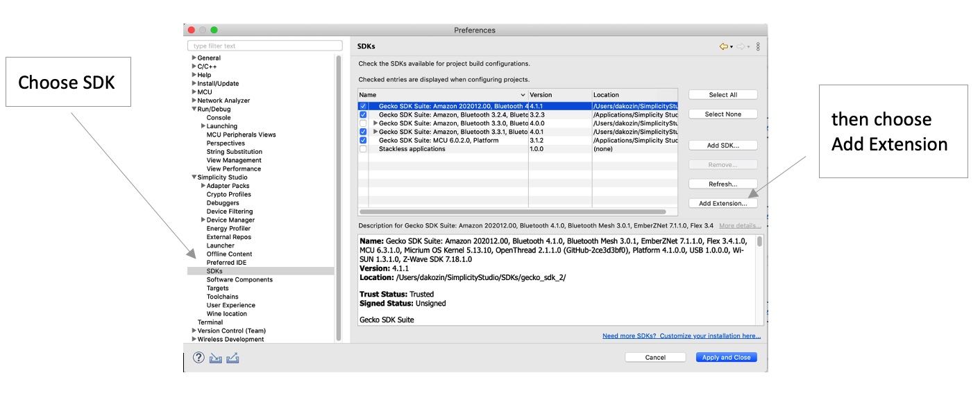Click the export preferences icon
The width and height of the screenshot is (980, 400).
pyautogui.click(x=233, y=358)
